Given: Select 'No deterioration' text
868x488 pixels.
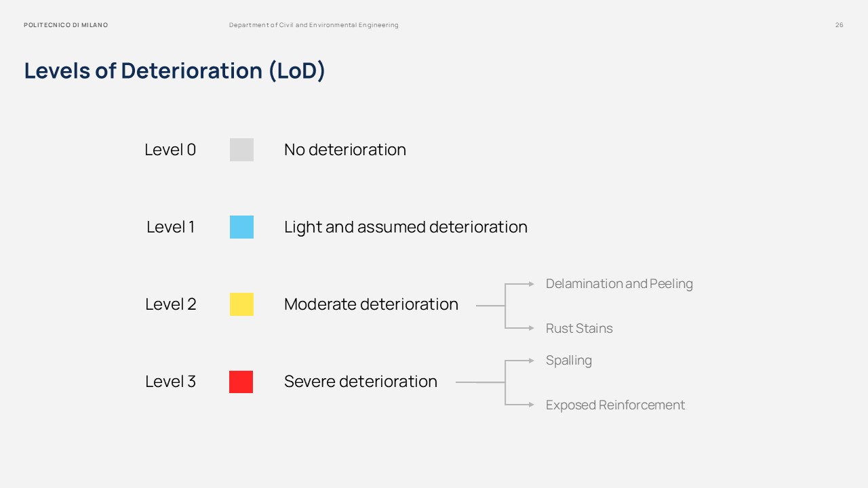Looking at the screenshot, I should pyautogui.click(x=344, y=150).
